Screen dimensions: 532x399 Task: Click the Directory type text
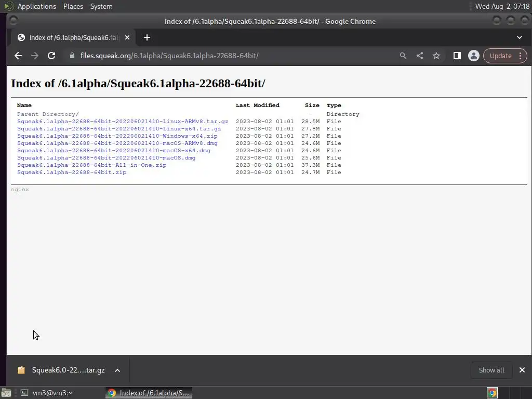pyautogui.click(x=343, y=114)
